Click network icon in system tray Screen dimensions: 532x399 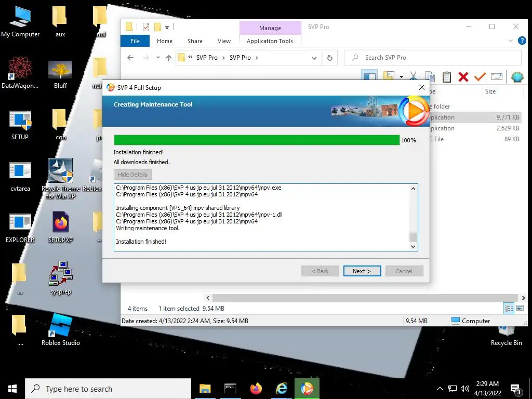(453, 389)
